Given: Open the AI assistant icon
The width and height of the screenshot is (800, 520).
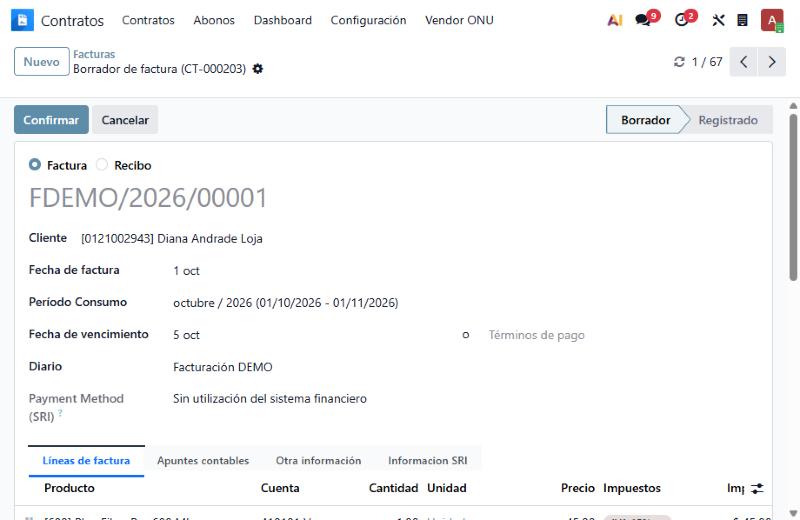Looking at the screenshot, I should (x=615, y=20).
